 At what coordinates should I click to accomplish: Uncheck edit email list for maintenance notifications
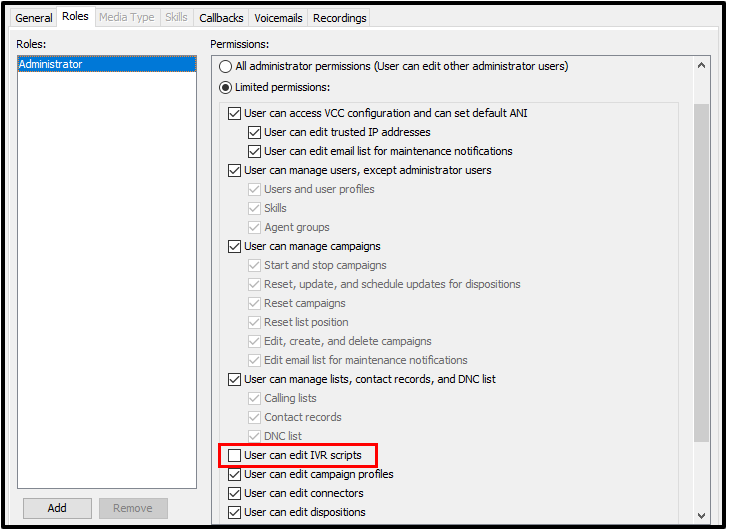255,152
